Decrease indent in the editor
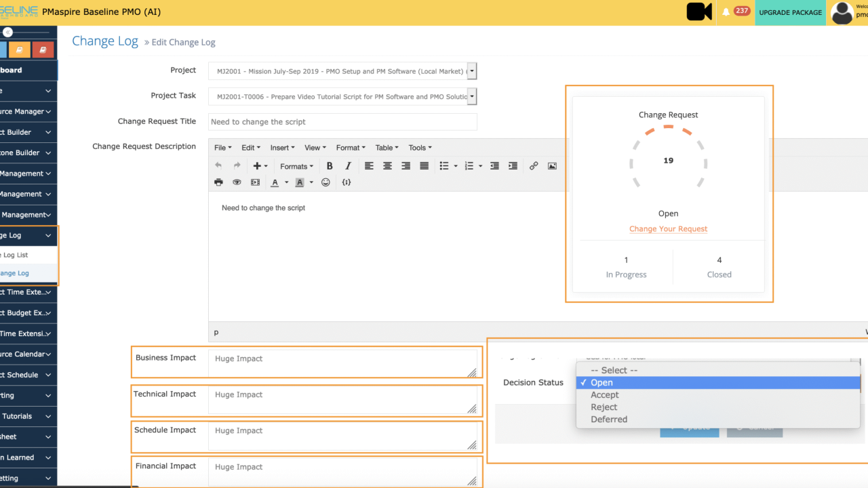This screenshot has width=868, height=488. 494,165
